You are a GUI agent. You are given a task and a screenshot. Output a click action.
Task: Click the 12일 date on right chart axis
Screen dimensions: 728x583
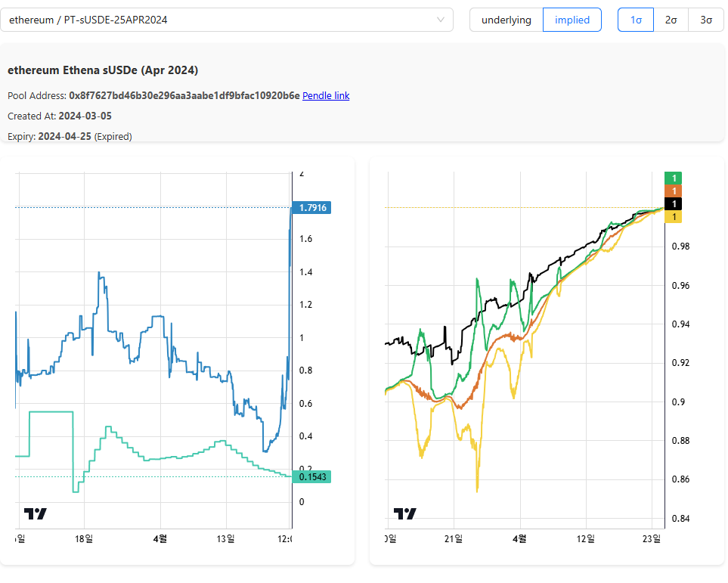(x=585, y=539)
